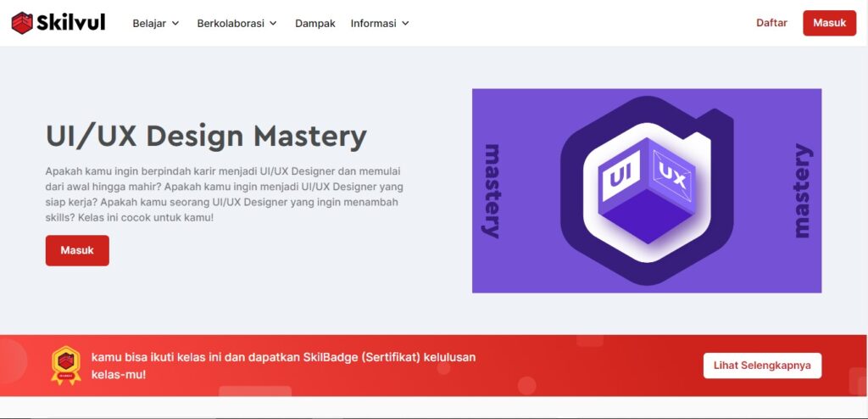Image resolution: width=868 pixels, height=419 pixels.
Task: Go to the Dampak page
Action: click(x=315, y=23)
